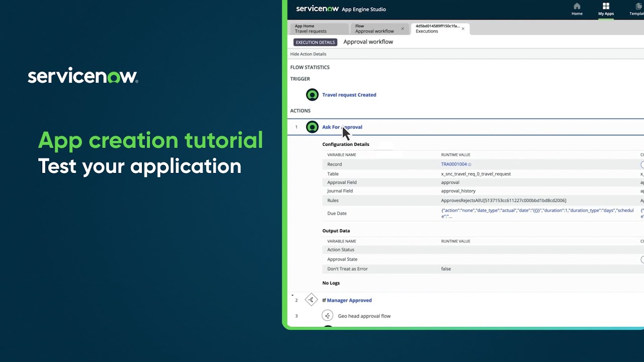
Task: Hide Action Details panel
Action: coord(308,54)
